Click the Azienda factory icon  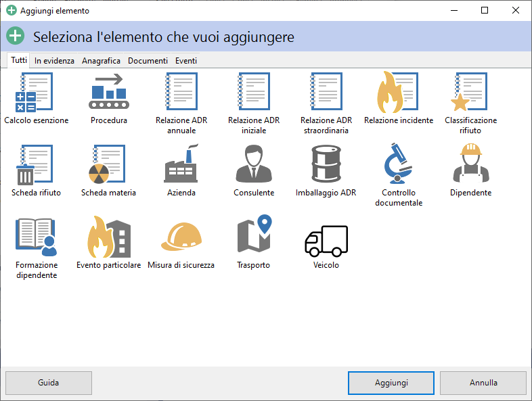(x=181, y=165)
